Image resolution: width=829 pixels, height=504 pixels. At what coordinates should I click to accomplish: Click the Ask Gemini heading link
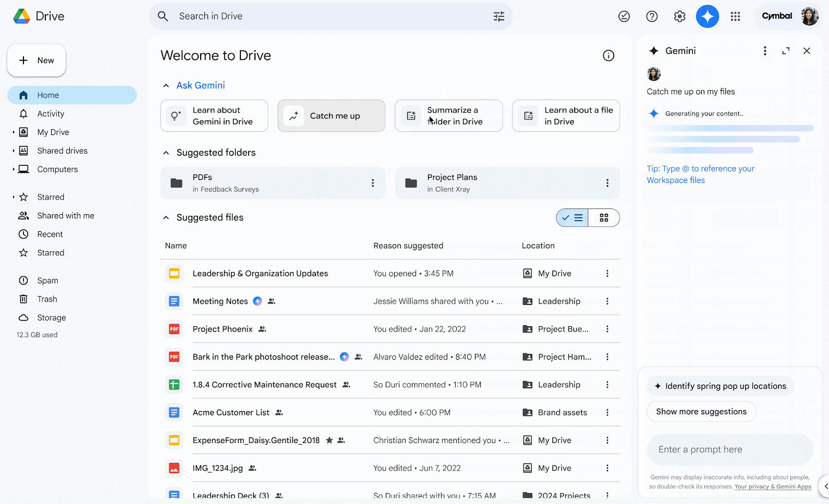tap(201, 85)
